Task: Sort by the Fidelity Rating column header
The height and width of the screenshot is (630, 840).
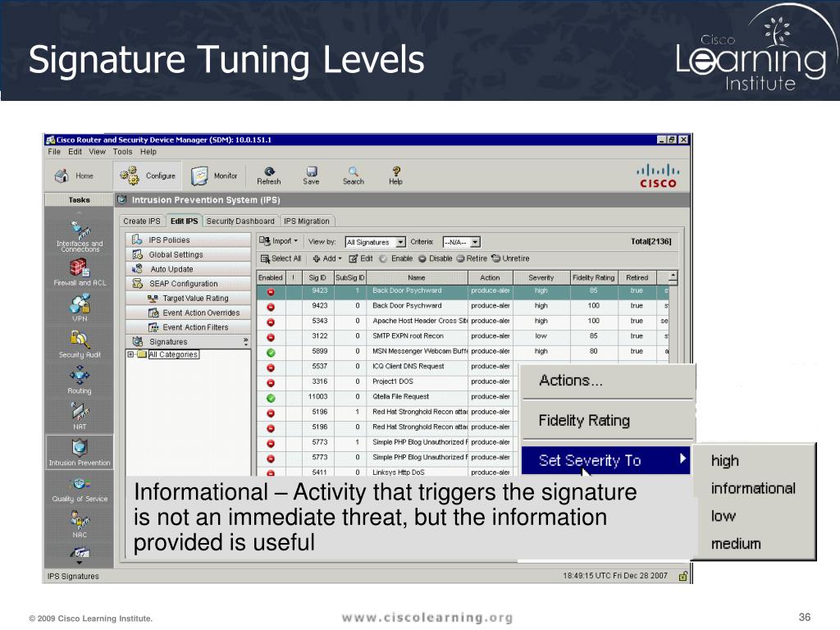Action: click(594, 277)
